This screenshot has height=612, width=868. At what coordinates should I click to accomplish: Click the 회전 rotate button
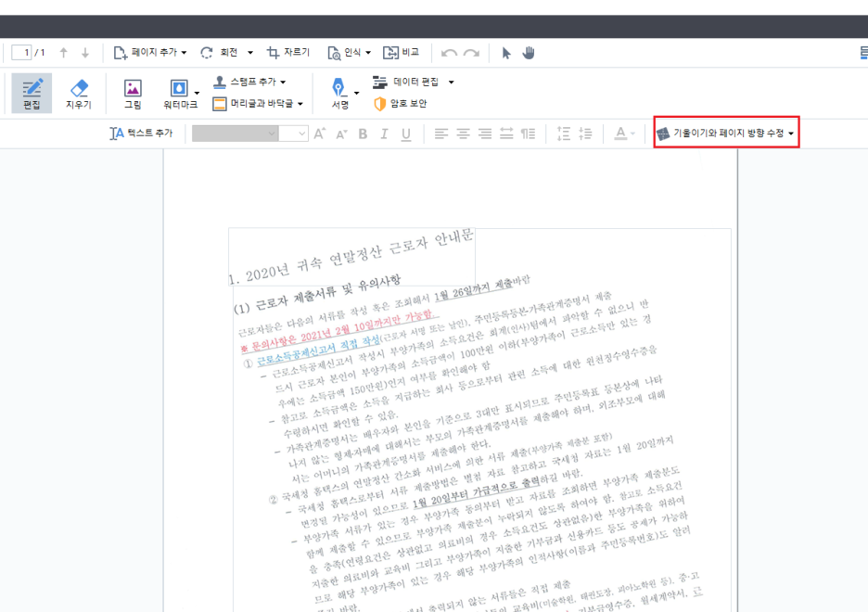coord(219,53)
